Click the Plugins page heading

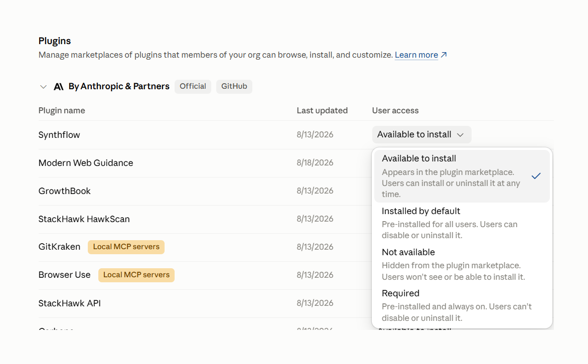pos(55,41)
